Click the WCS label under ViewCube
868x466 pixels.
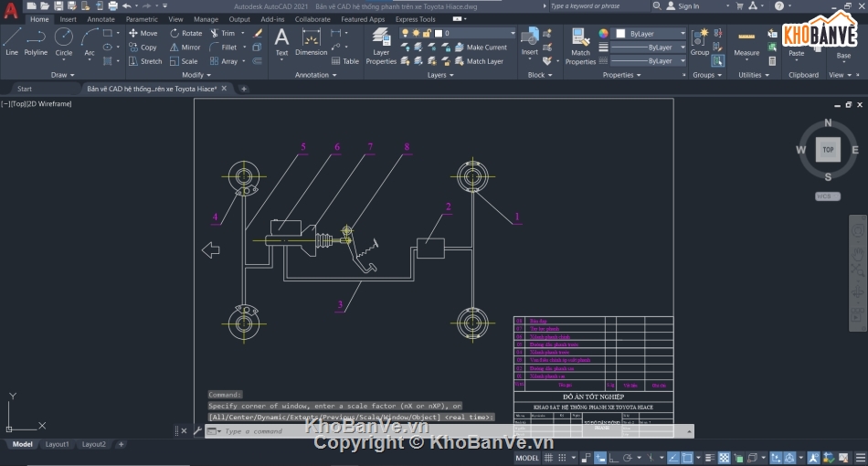coord(828,196)
